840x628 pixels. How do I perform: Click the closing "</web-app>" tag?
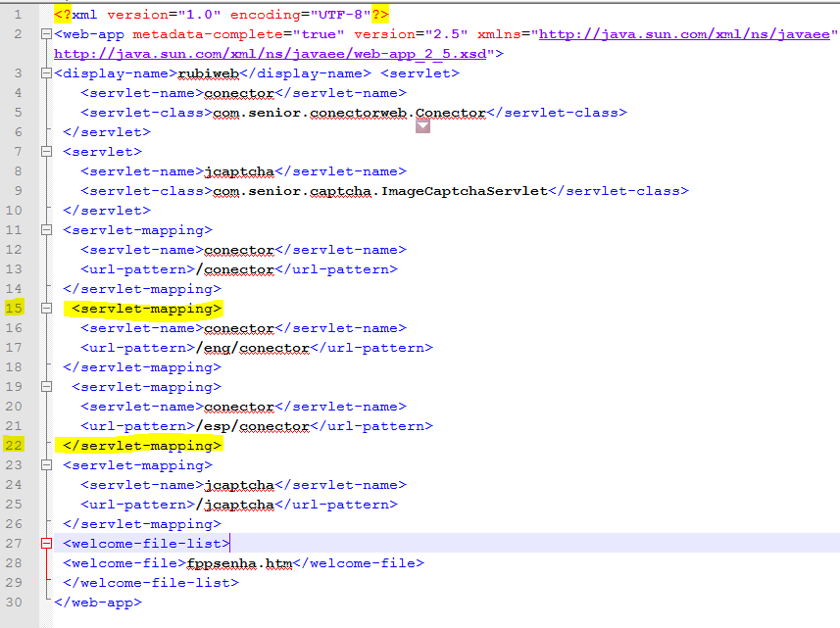pyautogui.click(x=98, y=603)
